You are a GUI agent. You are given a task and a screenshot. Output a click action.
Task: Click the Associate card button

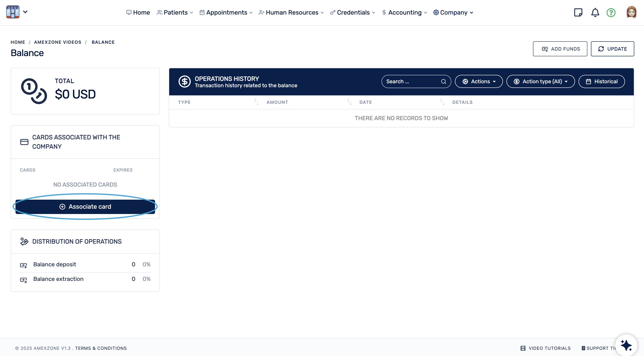(85, 206)
